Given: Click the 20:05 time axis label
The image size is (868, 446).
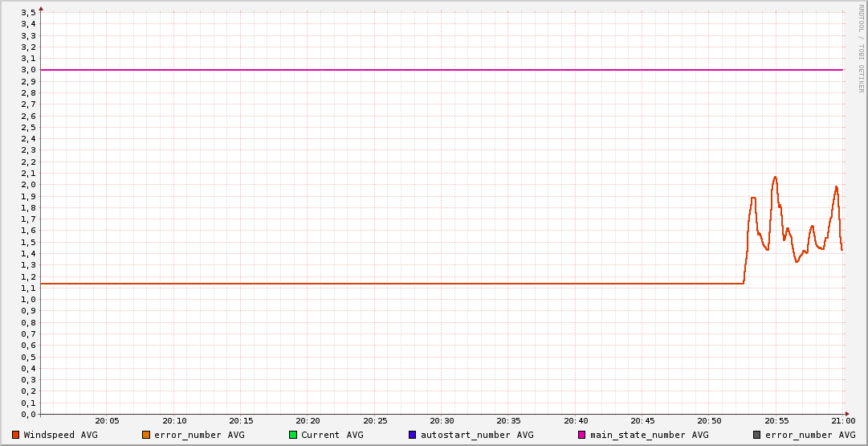Looking at the screenshot, I should 107,421.
